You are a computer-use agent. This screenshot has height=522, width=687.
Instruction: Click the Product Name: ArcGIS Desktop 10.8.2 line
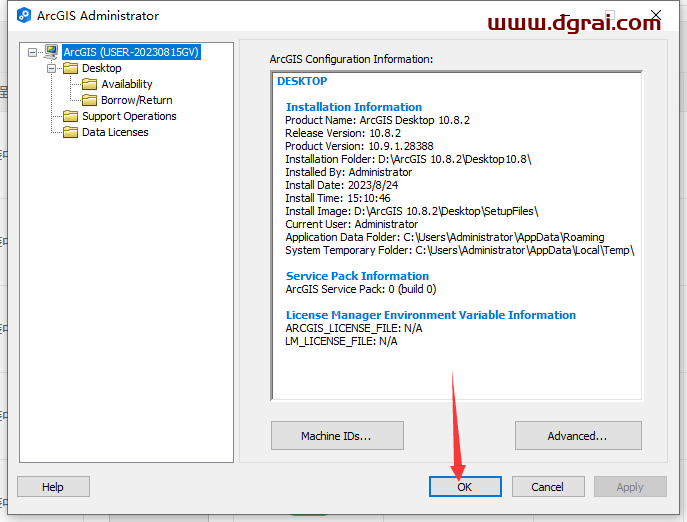pos(377,120)
